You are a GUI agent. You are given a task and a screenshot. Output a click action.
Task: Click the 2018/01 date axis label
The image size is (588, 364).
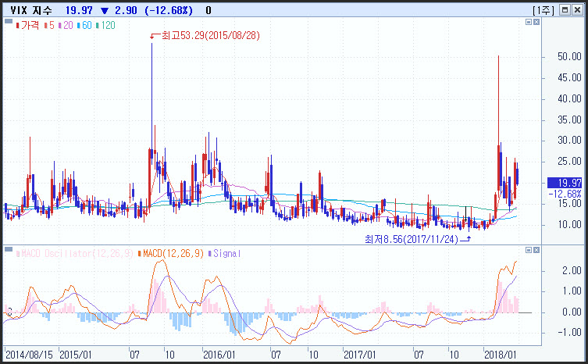click(x=501, y=355)
